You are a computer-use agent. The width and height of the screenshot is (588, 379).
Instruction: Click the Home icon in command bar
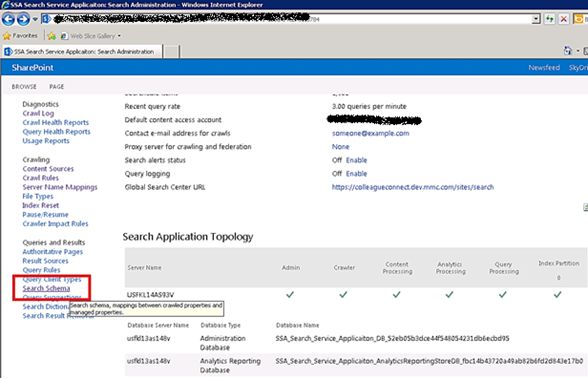[x=568, y=51]
